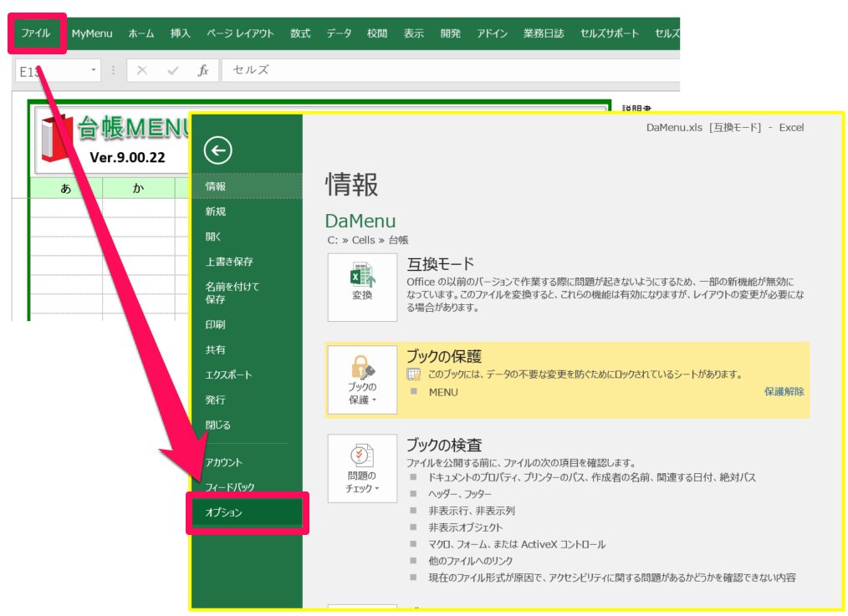Screen dimensions: 848x616
Task: Open the ファイル tab in the ribbon
Action: 36,33
